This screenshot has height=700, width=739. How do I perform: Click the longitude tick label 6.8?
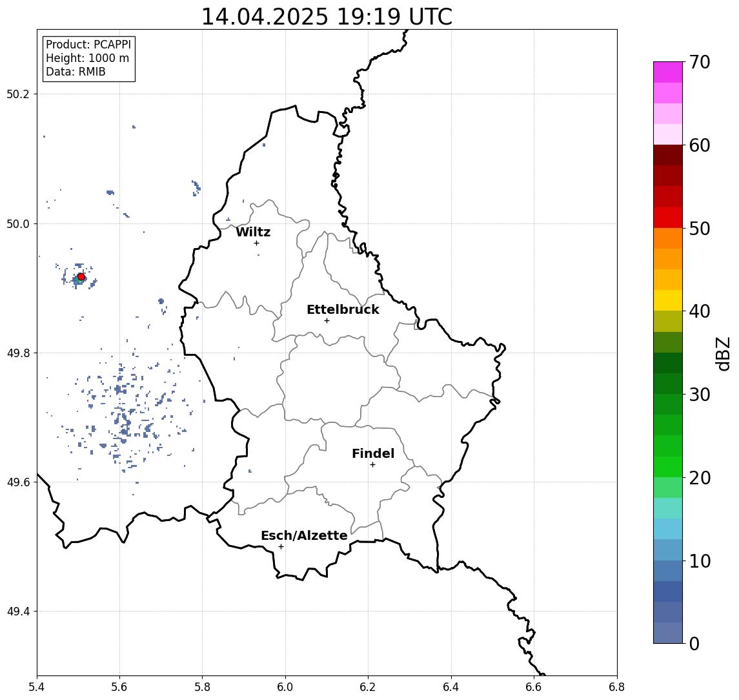point(616,687)
